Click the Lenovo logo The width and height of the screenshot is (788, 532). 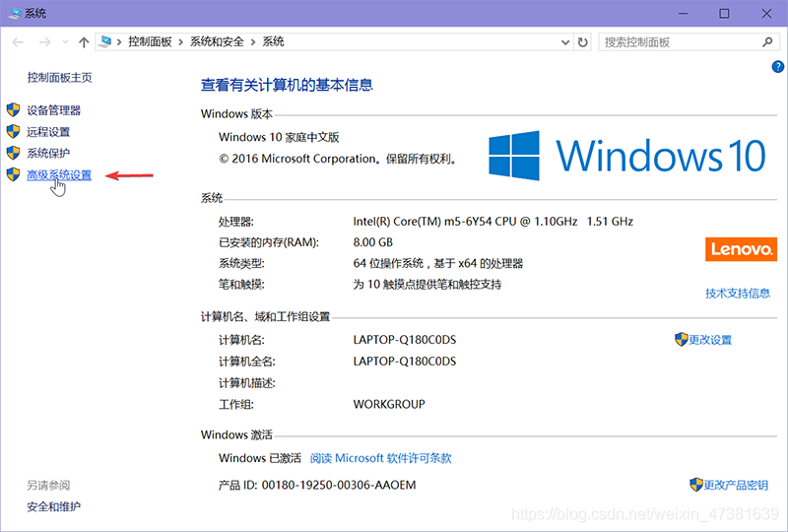coord(741,249)
